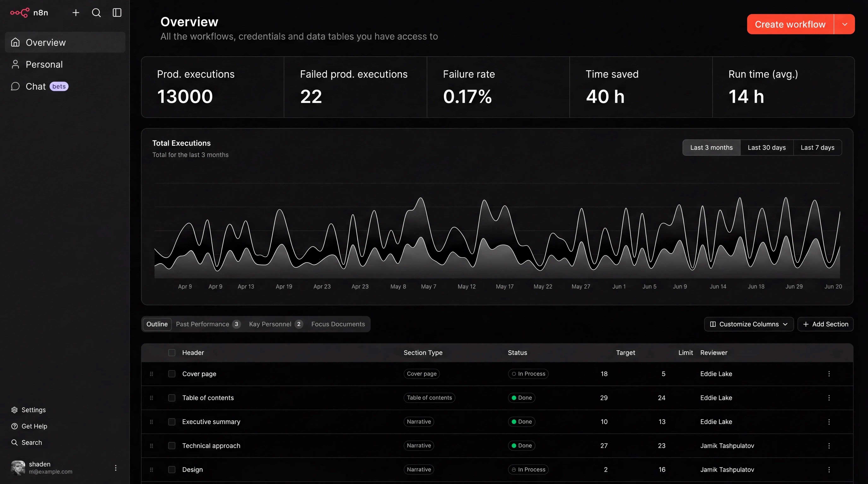Screen dimensions: 868x484
Task: Click the Status column header
Action: click(x=517, y=353)
